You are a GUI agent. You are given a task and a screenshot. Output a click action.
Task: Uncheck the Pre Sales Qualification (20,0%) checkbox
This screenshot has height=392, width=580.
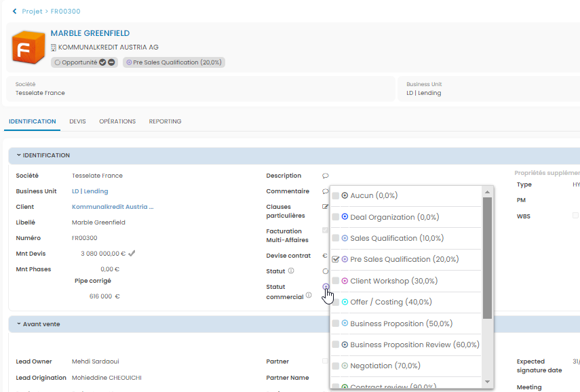tap(336, 259)
